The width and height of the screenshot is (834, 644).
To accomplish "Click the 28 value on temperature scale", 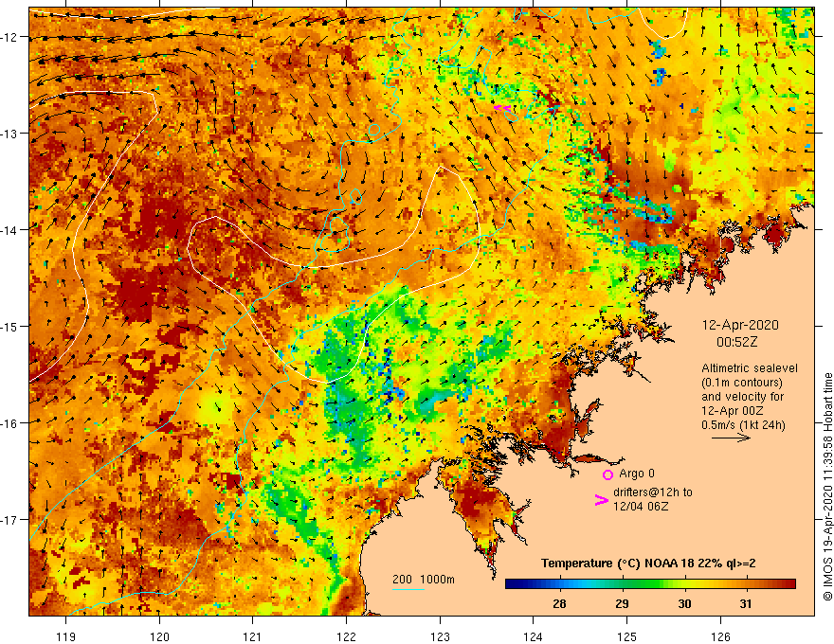I will point(559,603).
